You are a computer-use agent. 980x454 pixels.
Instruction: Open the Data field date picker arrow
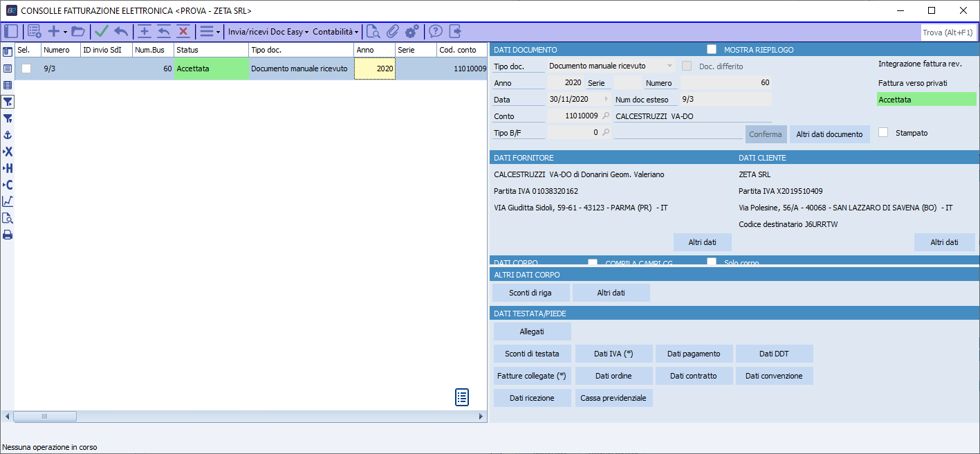pos(607,99)
